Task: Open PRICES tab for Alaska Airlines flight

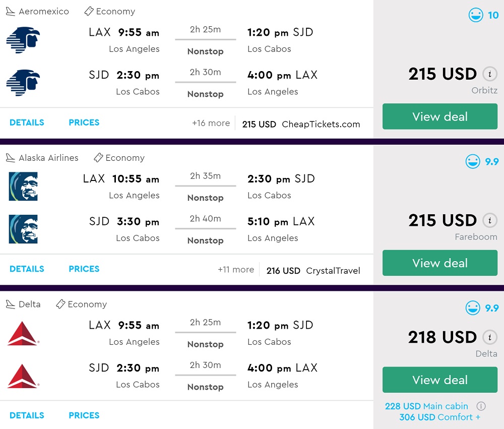Action: point(84,269)
